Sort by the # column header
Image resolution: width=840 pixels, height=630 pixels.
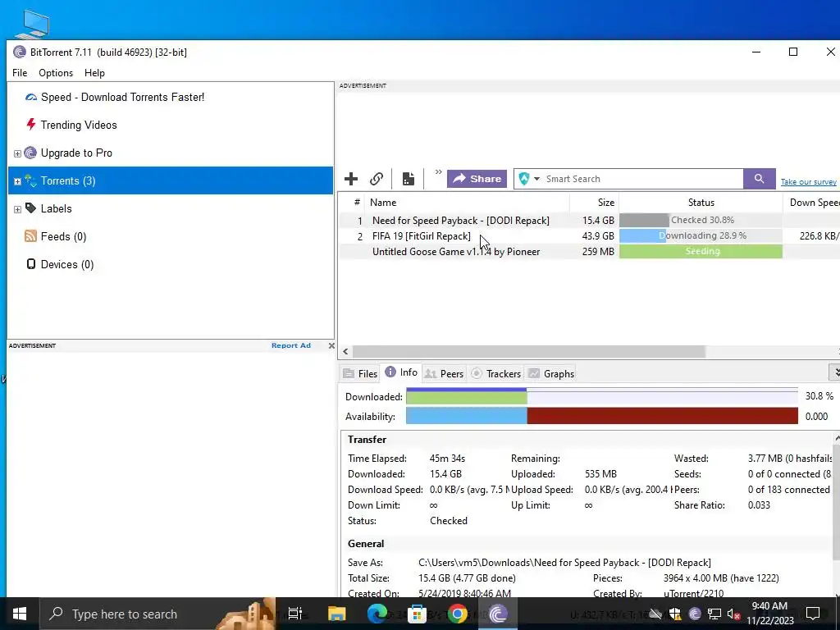tap(357, 203)
